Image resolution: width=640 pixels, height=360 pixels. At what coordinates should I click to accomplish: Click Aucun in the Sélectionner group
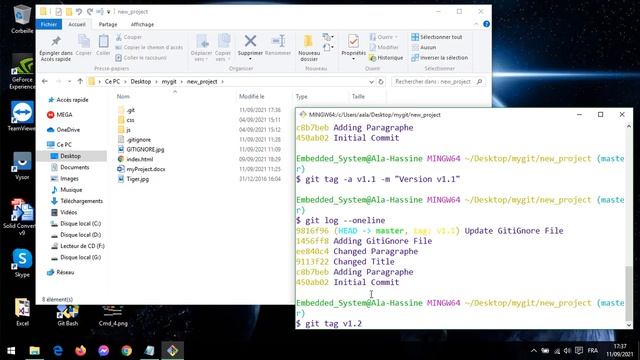click(x=424, y=47)
